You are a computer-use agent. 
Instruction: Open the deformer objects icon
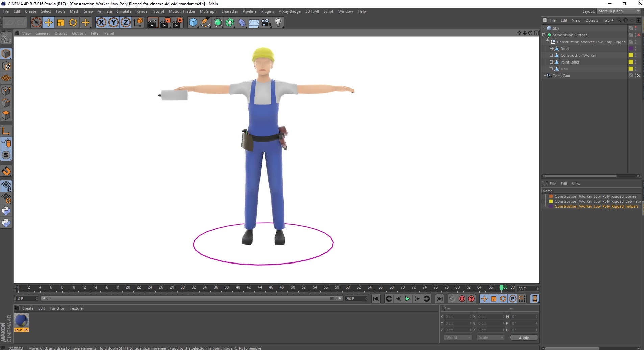pyautogui.click(x=242, y=23)
